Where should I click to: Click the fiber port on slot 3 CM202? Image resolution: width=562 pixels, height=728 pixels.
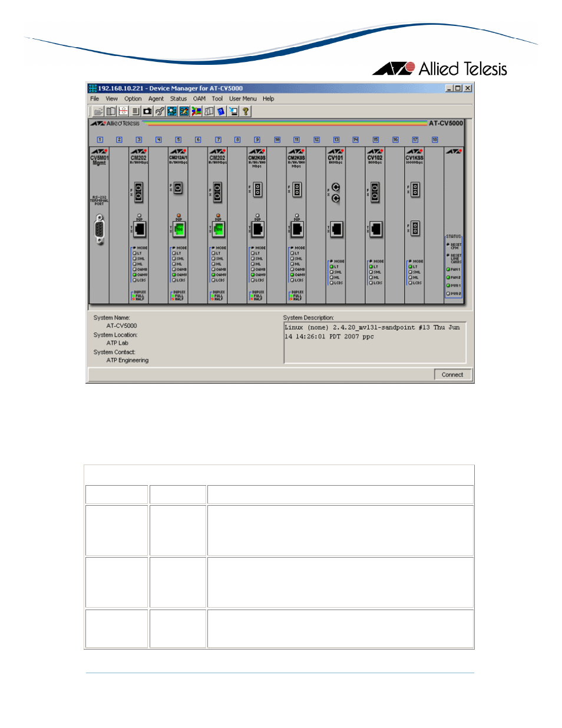coord(139,192)
